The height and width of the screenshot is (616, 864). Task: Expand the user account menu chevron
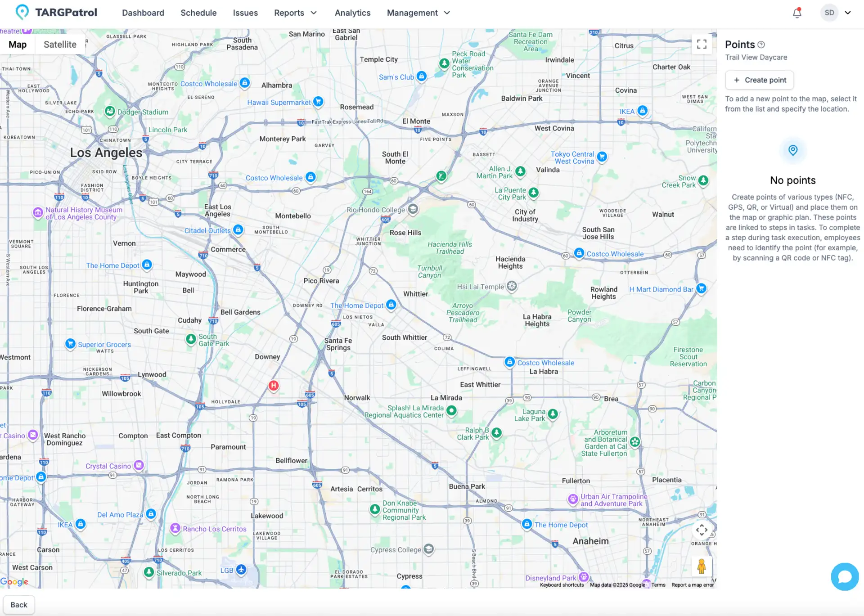tap(848, 13)
